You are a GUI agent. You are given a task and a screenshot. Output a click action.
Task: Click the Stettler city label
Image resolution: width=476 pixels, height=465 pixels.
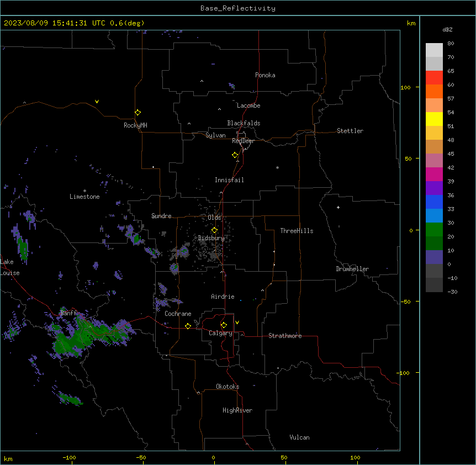pos(350,131)
